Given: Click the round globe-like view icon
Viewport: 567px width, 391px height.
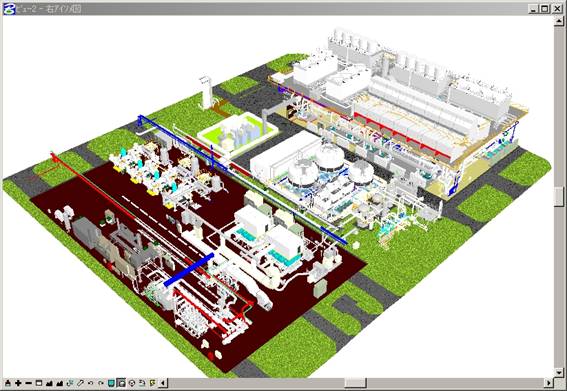Looking at the screenshot, I should coord(132,383).
